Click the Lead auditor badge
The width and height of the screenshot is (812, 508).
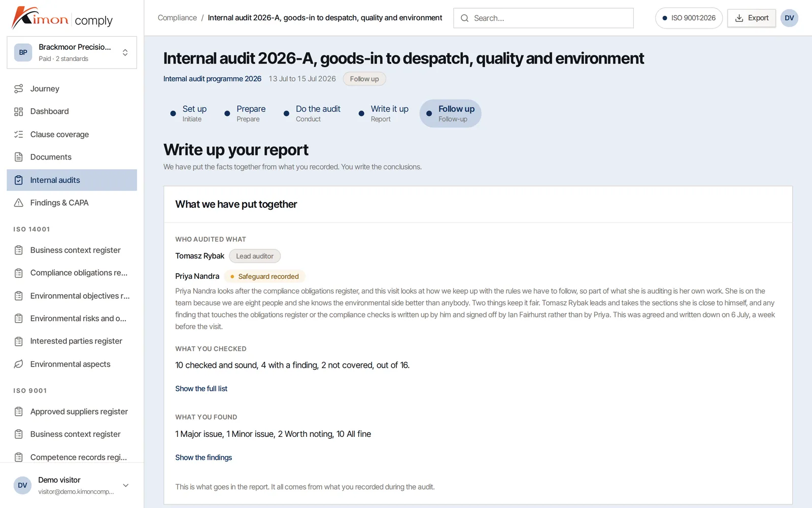(x=255, y=256)
